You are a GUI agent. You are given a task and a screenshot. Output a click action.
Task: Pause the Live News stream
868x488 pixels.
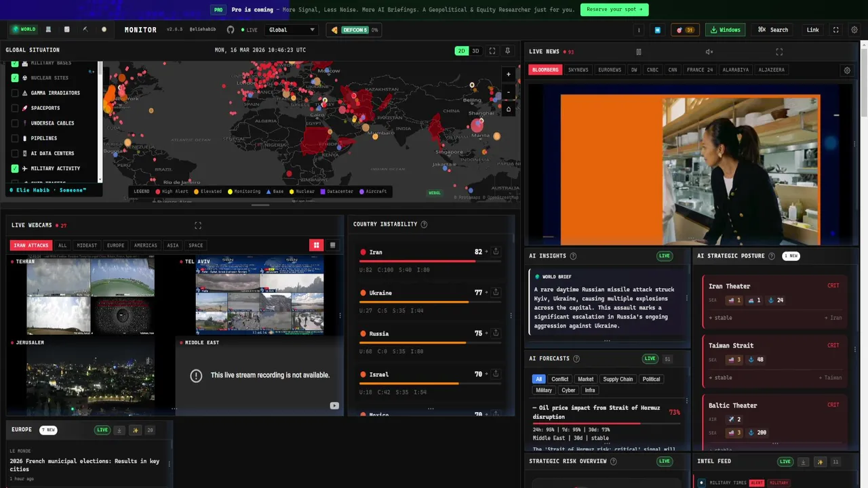[638, 52]
